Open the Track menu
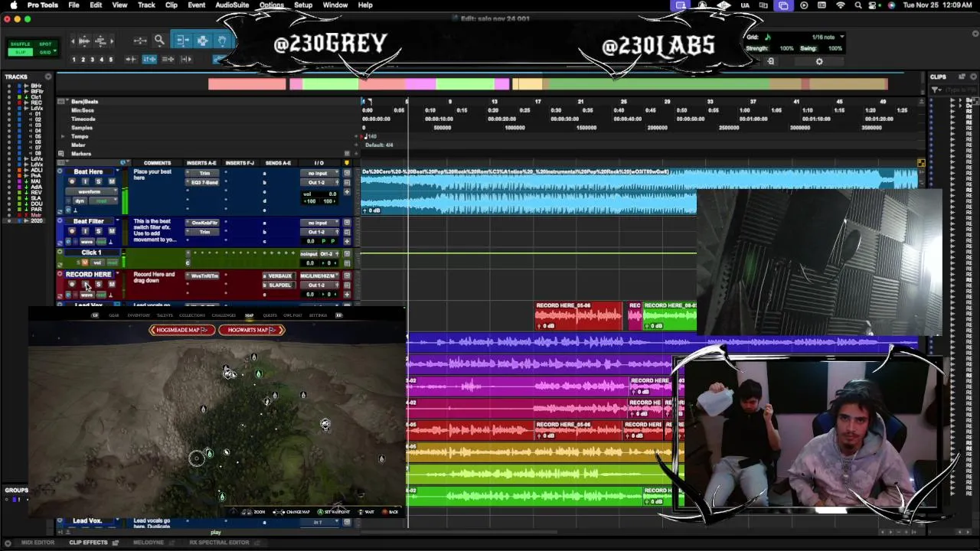This screenshot has height=551, width=980. click(146, 5)
